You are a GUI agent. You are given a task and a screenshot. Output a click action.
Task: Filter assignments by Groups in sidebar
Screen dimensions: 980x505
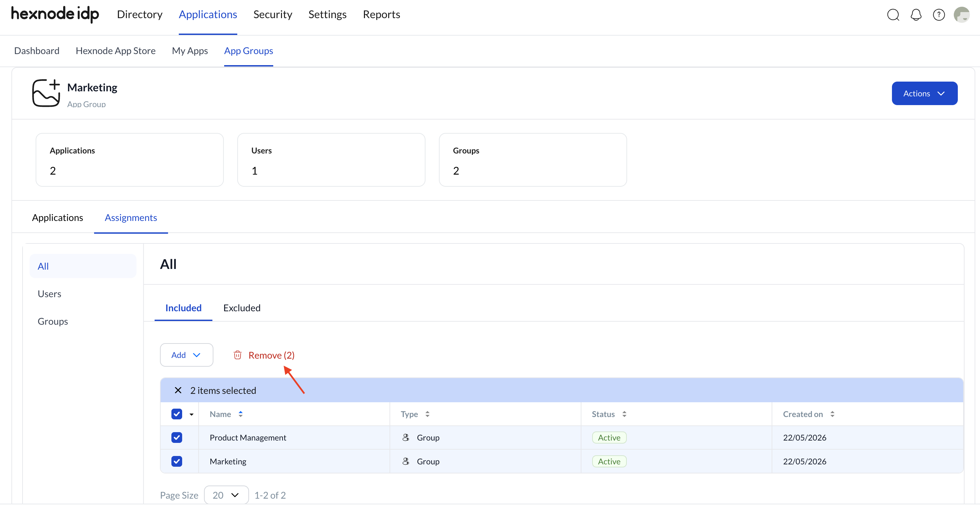pyautogui.click(x=52, y=321)
